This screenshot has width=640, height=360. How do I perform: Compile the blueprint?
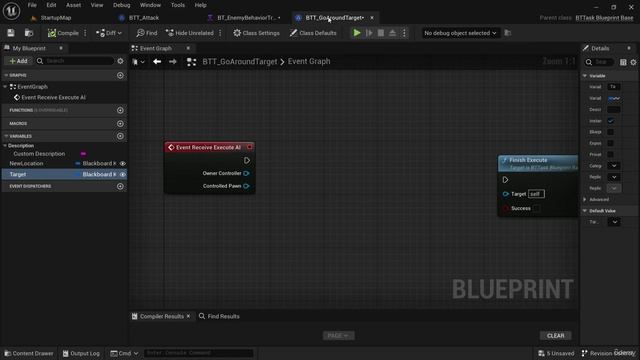click(x=63, y=33)
